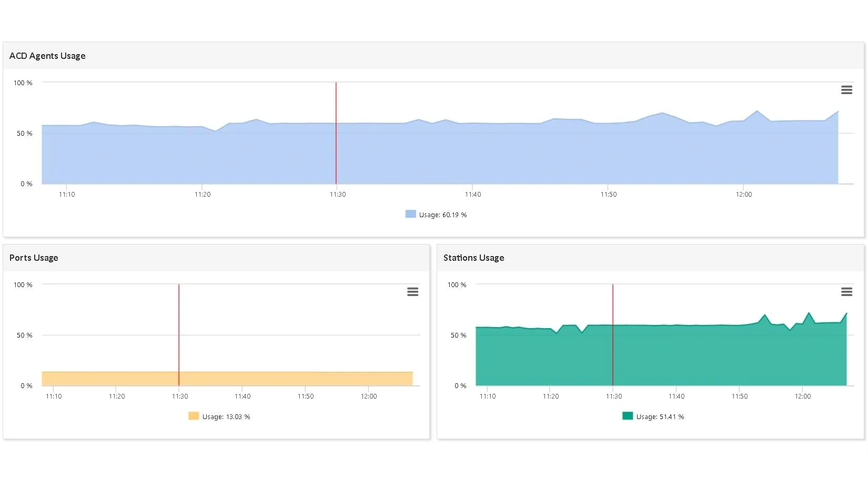Click the 12:00 axis label in Ports chart

tap(369, 396)
